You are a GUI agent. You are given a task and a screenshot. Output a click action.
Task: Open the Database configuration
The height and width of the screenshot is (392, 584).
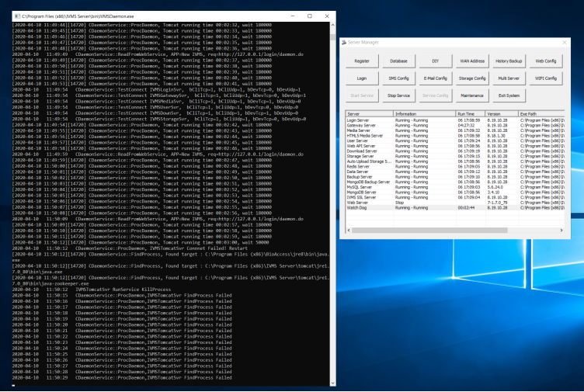(398, 61)
